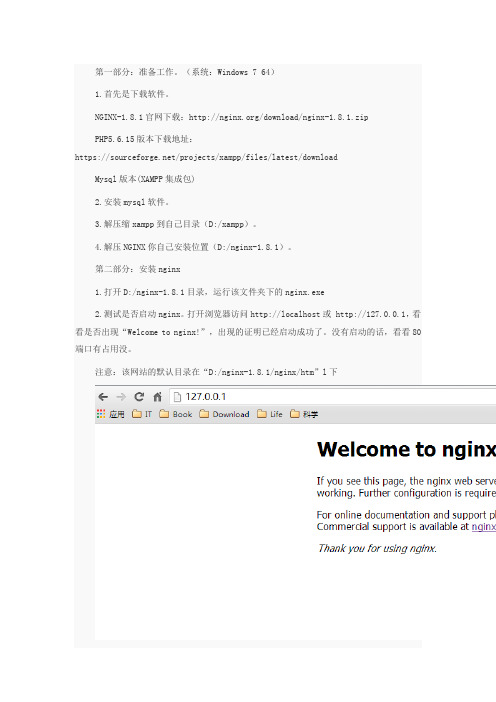Click the line 'PHP5.6.15 版本下载地址:'
Screen dimensions: 496x702
[x=143, y=139]
